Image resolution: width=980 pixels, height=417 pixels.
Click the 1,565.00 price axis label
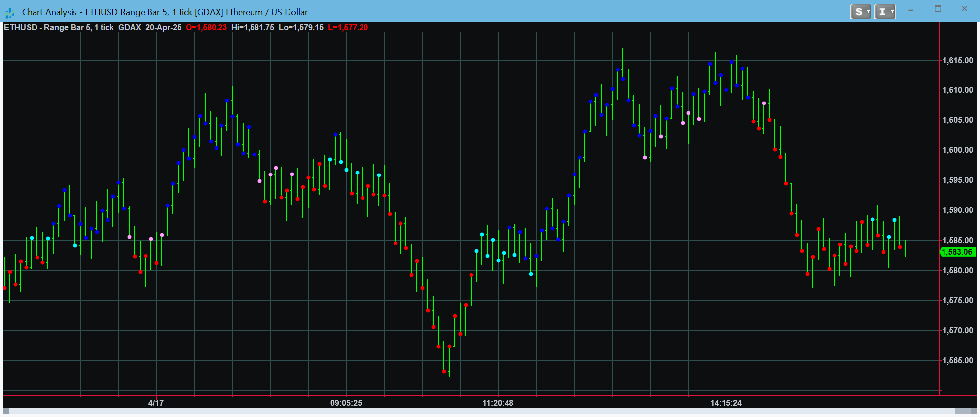coord(958,361)
